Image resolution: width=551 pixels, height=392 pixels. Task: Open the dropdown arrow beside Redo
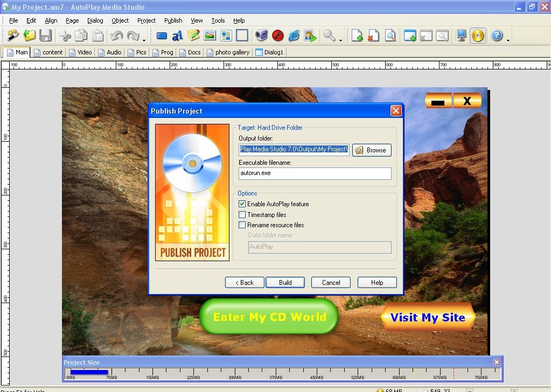[144, 39]
